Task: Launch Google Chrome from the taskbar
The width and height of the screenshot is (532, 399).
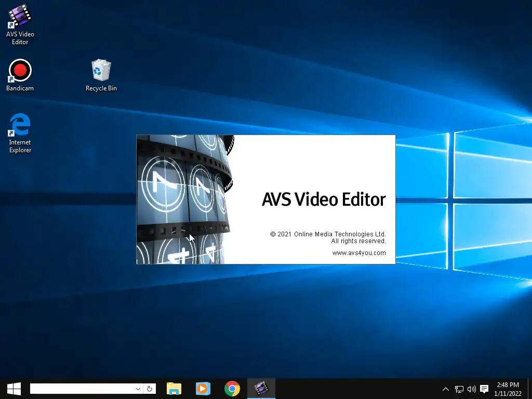Action: (232, 389)
